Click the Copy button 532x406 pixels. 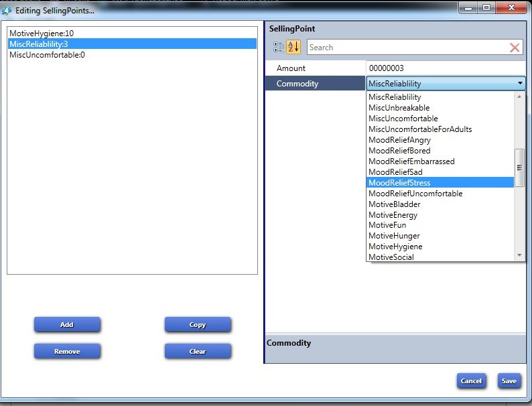198,325
